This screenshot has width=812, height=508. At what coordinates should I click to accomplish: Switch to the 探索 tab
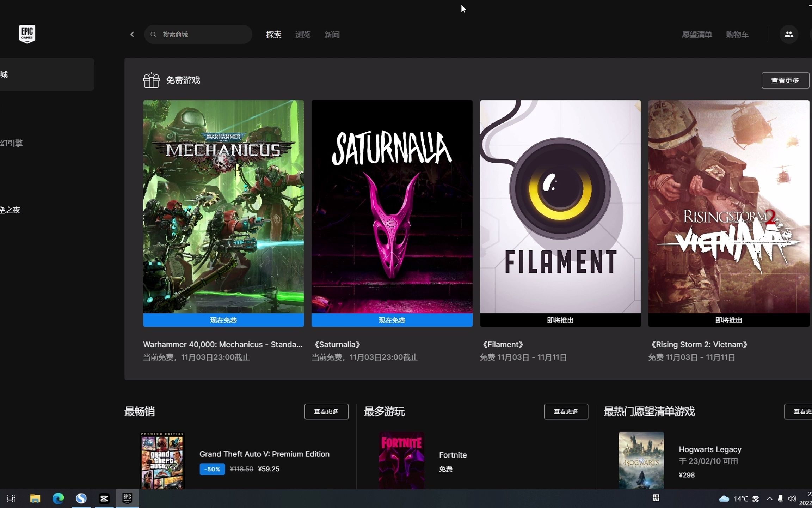pos(274,35)
